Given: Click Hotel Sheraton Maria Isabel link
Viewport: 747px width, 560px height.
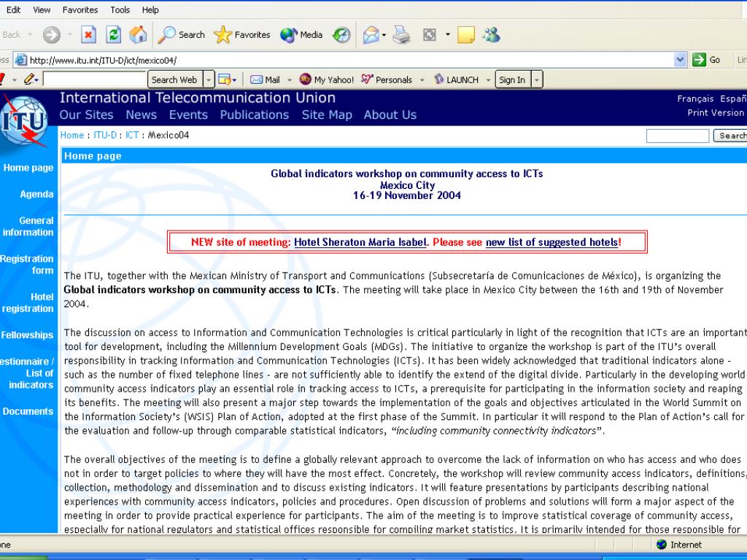Looking at the screenshot, I should 360,242.
